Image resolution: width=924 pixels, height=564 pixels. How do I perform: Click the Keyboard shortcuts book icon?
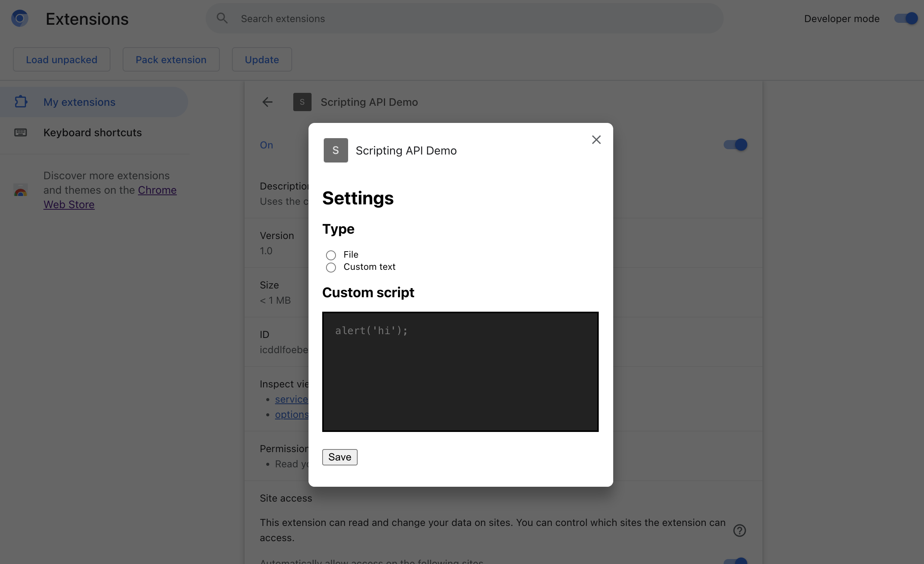pyautogui.click(x=21, y=132)
